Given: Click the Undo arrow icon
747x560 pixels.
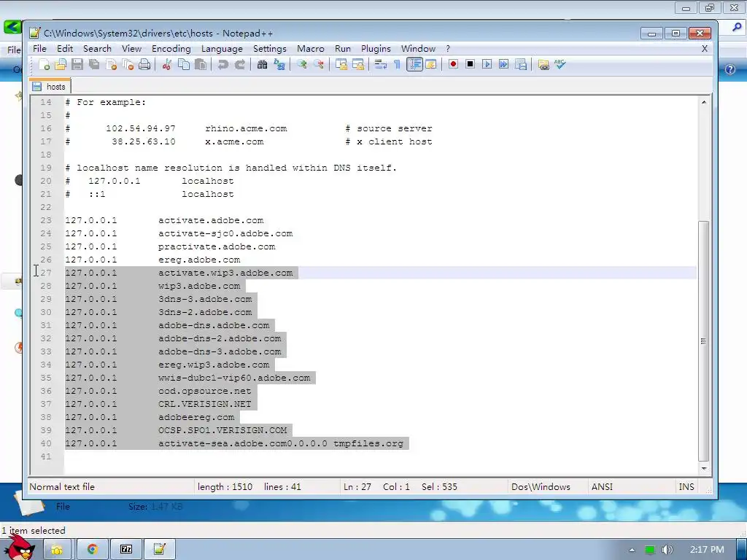Looking at the screenshot, I should click(x=222, y=64).
